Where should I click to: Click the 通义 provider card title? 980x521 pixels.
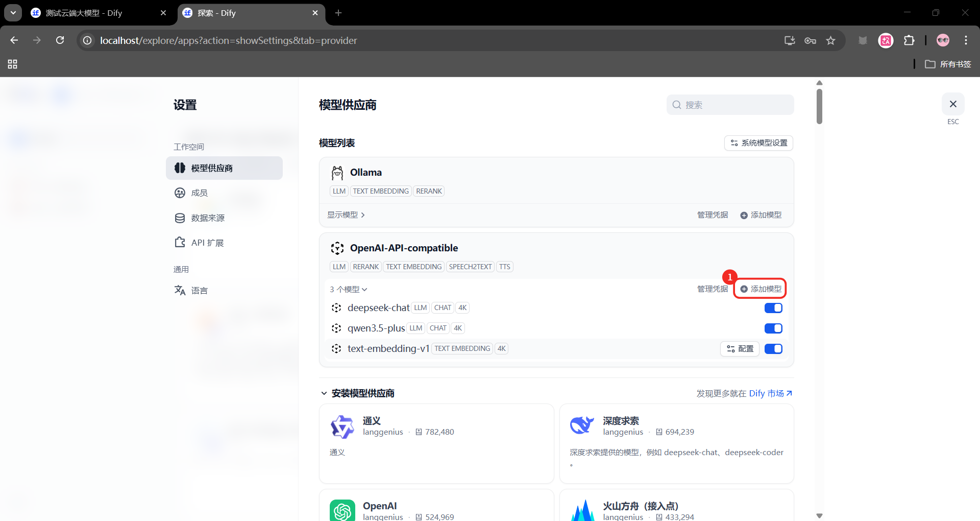372,421
